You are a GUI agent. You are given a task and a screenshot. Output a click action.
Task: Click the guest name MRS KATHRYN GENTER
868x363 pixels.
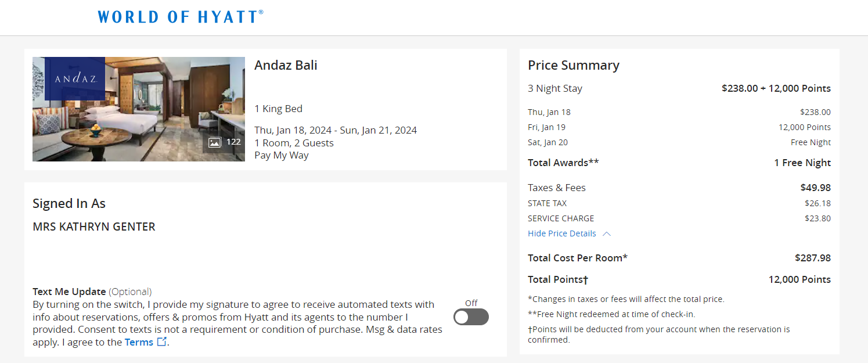pos(93,227)
